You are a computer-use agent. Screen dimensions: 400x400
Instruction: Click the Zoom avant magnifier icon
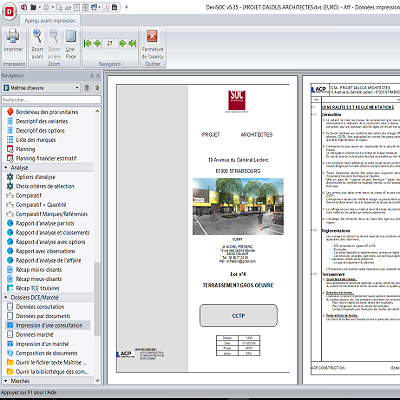(x=37, y=36)
